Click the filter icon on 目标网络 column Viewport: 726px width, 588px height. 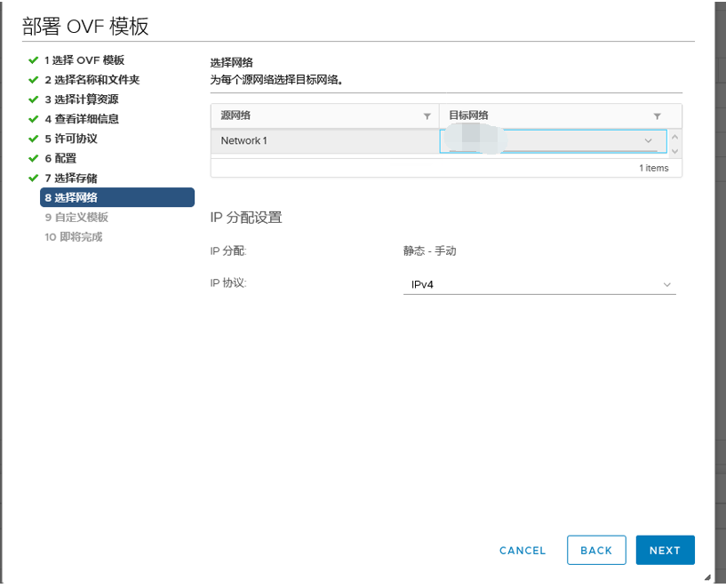pyautogui.click(x=658, y=115)
